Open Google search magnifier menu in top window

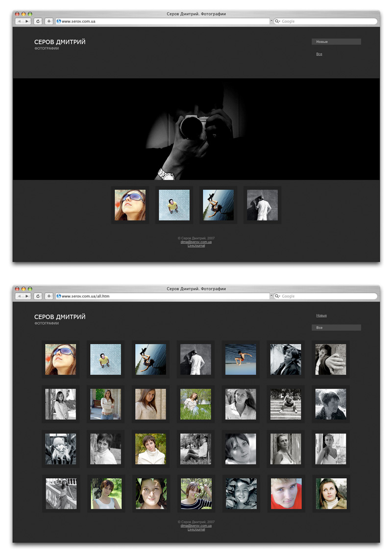coord(277,21)
